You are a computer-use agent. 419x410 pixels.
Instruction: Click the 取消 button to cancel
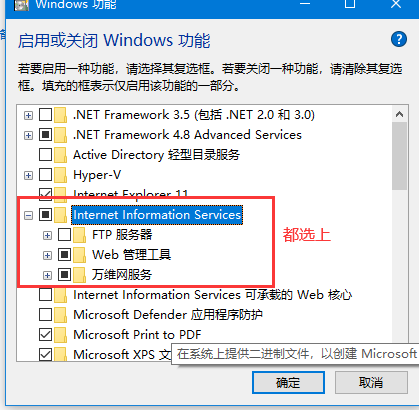point(371,382)
